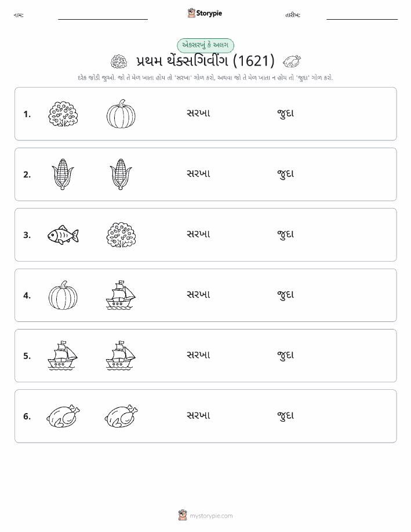
Task: Click the pumpkin picture in row 4
Action: [x=63, y=295]
